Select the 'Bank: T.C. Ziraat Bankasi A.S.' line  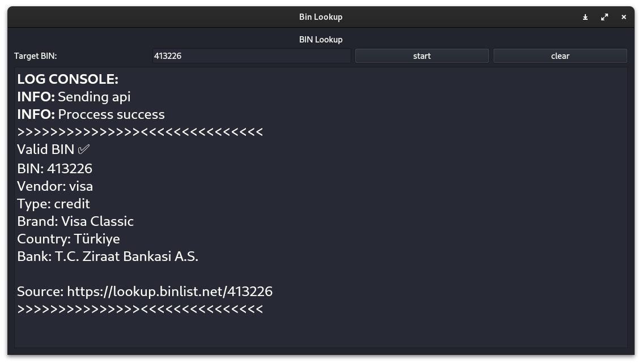pyautogui.click(x=108, y=256)
